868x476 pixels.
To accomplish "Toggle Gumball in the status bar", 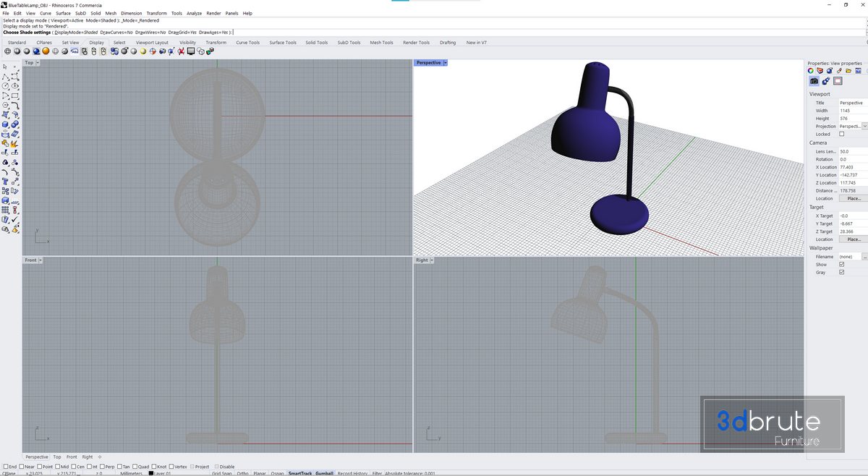I will point(324,473).
